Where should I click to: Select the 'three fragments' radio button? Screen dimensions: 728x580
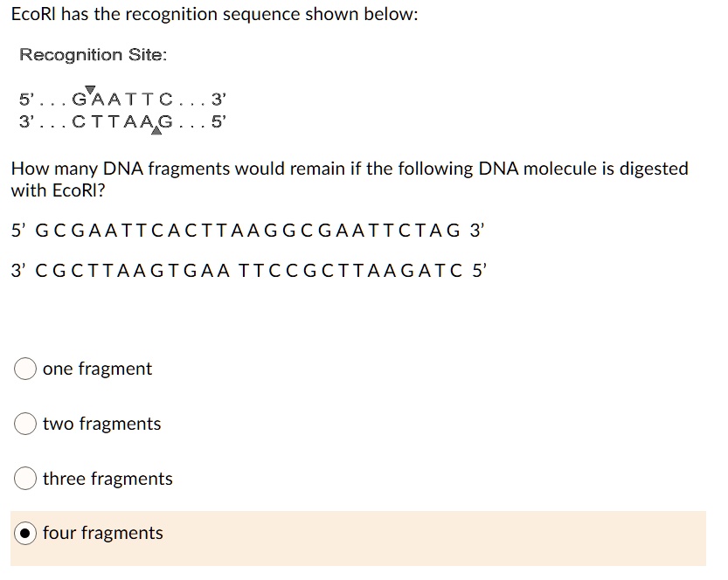click(25, 479)
